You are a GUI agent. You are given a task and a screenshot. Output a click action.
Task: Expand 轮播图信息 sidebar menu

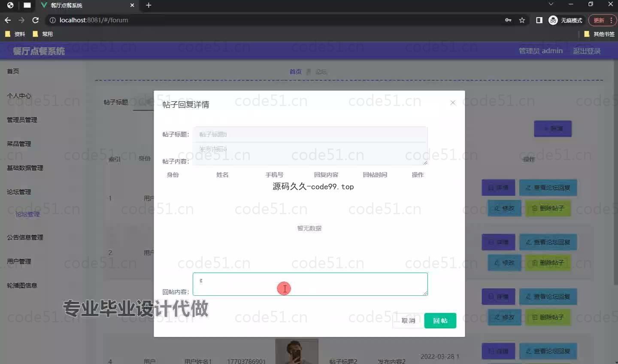click(x=22, y=285)
